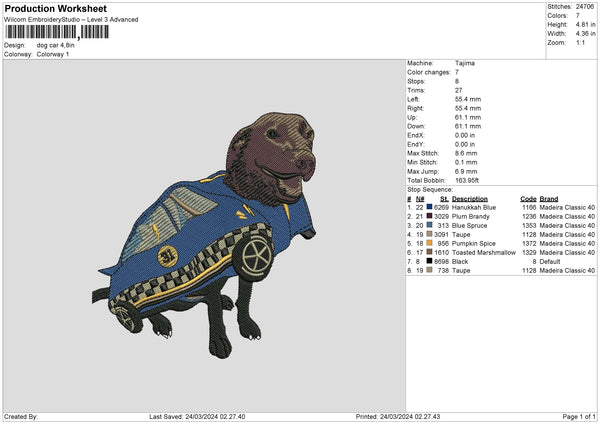Image resolution: width=600 pixels, height=424 pixels.
Task: Click the Total Bobbin value
Action: 468,180
